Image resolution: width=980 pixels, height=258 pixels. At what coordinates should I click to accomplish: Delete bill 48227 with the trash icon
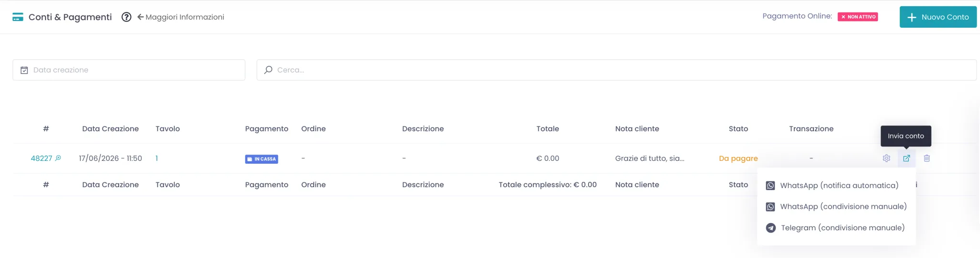coord(927,158)
